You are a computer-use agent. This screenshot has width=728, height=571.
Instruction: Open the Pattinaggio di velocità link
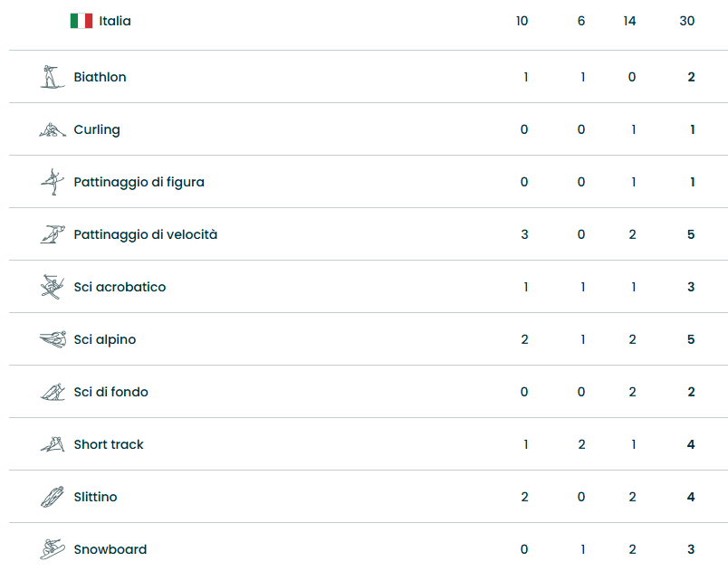point(145,234)
